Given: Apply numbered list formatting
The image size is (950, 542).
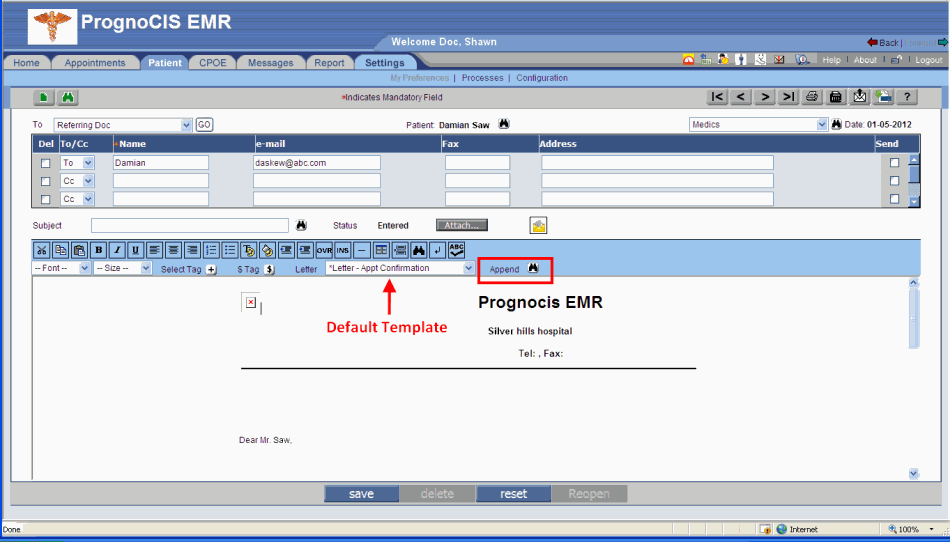Looking at the screenshot, I should 211,250.
